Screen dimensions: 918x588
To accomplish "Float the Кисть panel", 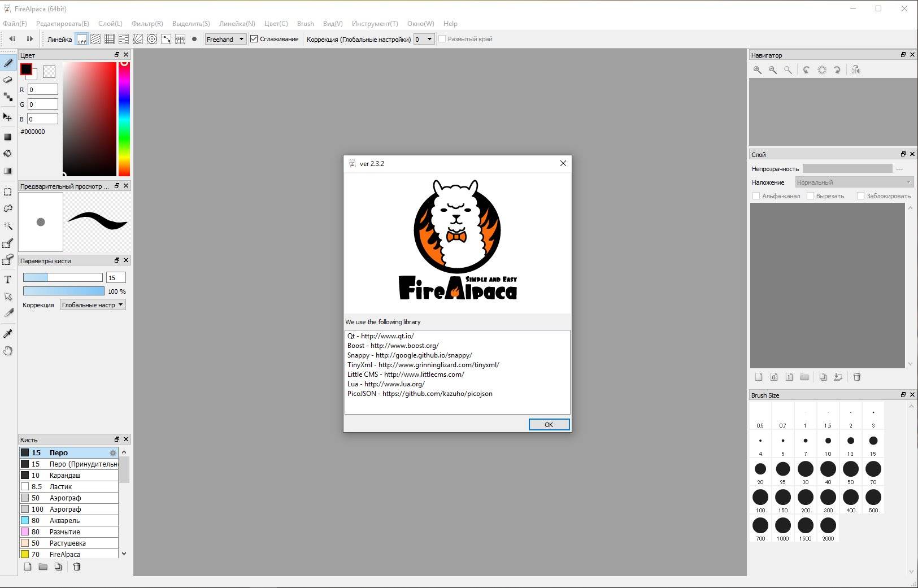I will point(117,439).
